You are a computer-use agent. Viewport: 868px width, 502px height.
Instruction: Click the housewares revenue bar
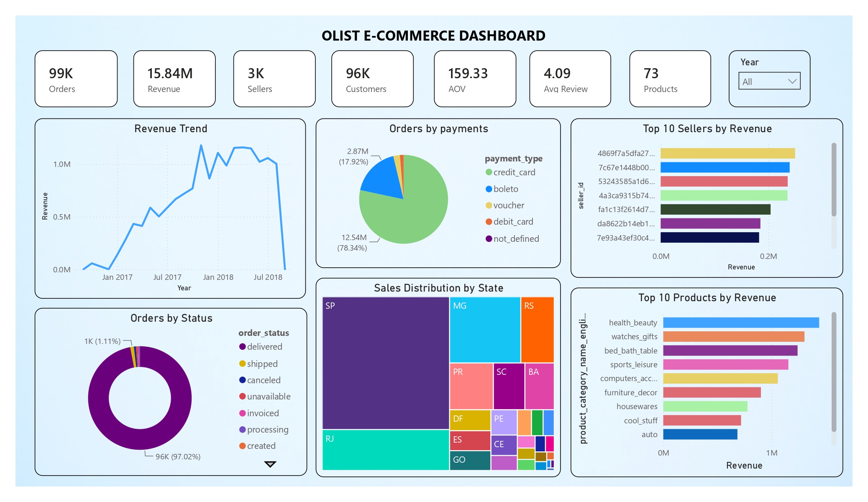pyautogui.click(x=705, y=406)
